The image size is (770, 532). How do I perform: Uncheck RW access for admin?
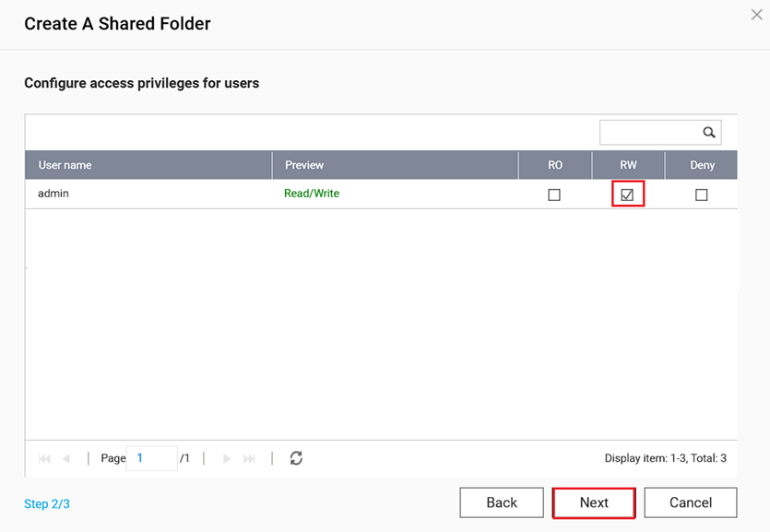click(627, 195)
